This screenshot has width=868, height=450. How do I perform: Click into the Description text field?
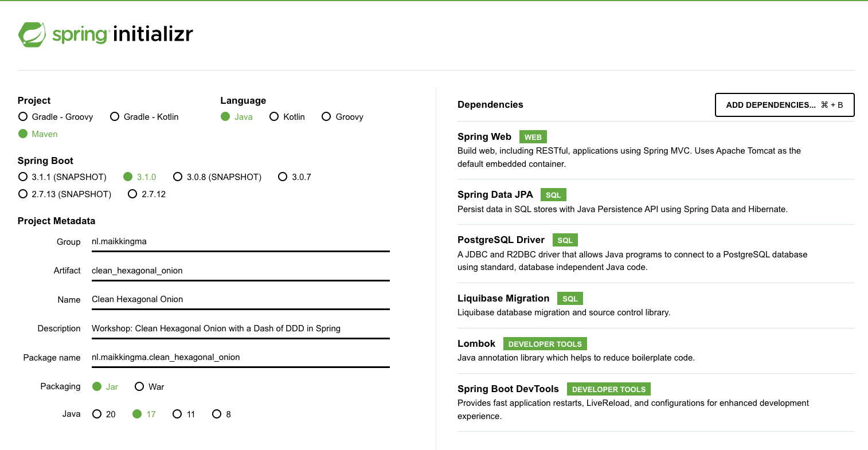coord(241,328)
